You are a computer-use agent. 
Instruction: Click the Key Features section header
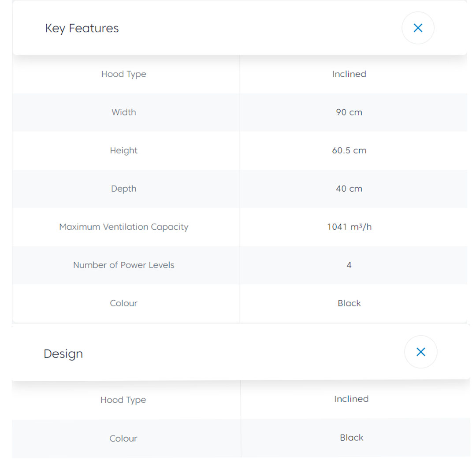82,28
